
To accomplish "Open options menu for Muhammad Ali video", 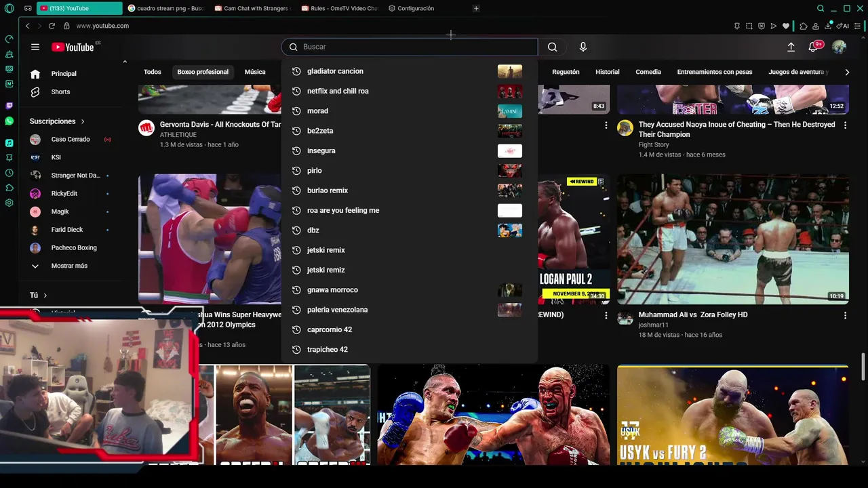I will coord(845,315).
